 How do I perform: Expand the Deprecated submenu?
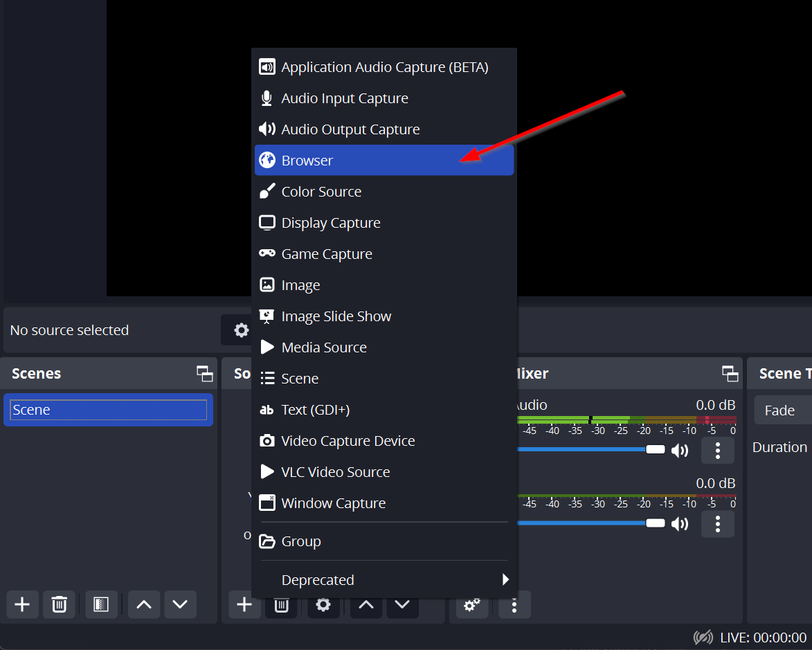(384, 580)
